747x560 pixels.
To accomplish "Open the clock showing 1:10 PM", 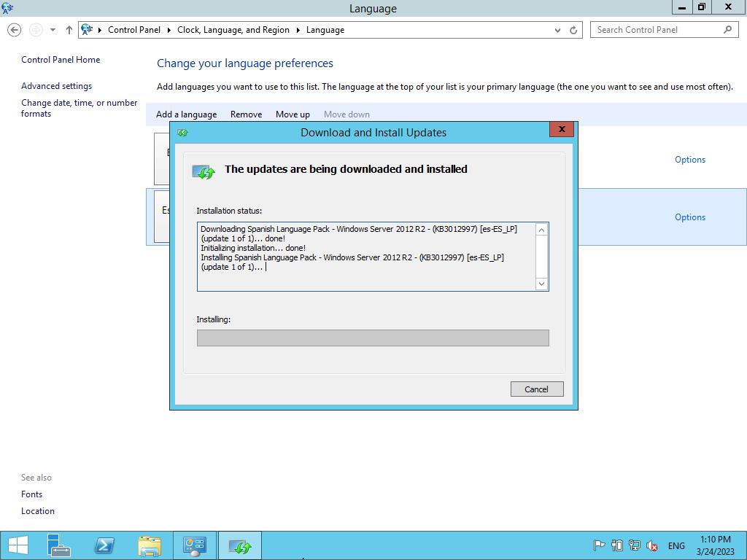I will pyautogui.click(x=715, y=545).
